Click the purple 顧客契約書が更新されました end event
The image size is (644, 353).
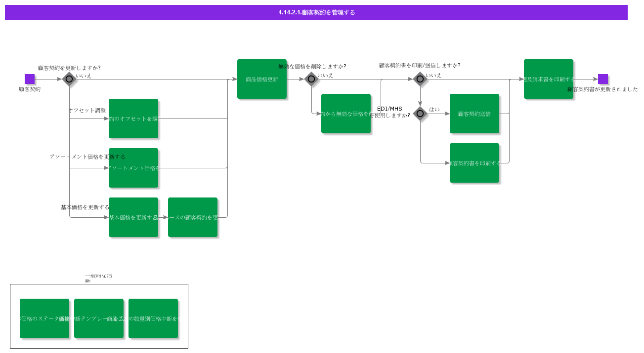pos(603,79)
